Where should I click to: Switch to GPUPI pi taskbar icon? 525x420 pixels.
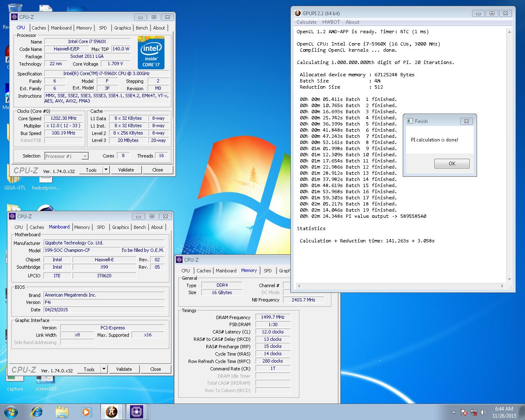coord(111,412)
